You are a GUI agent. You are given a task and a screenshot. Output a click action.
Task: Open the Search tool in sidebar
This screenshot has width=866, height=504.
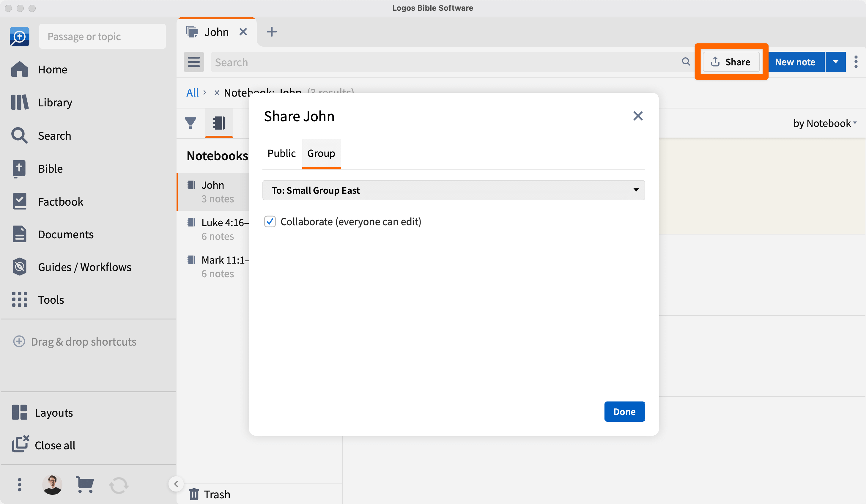point(41,136)
